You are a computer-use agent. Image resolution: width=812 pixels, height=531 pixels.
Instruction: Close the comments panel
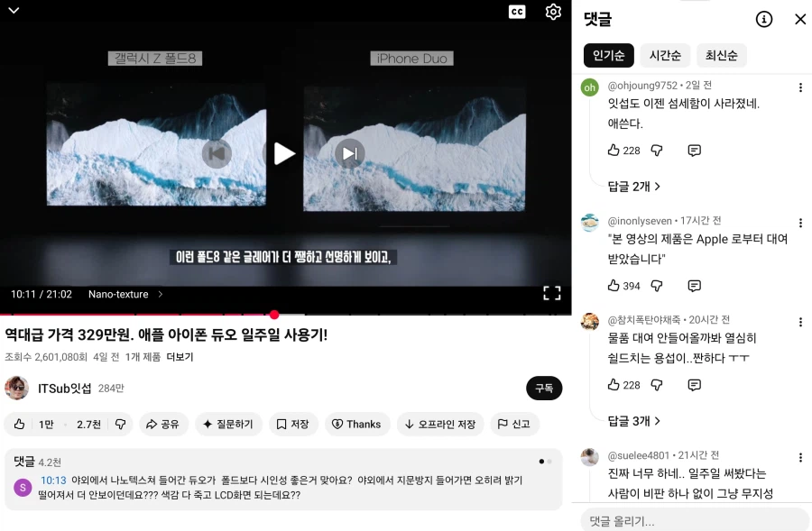(800, 20)
